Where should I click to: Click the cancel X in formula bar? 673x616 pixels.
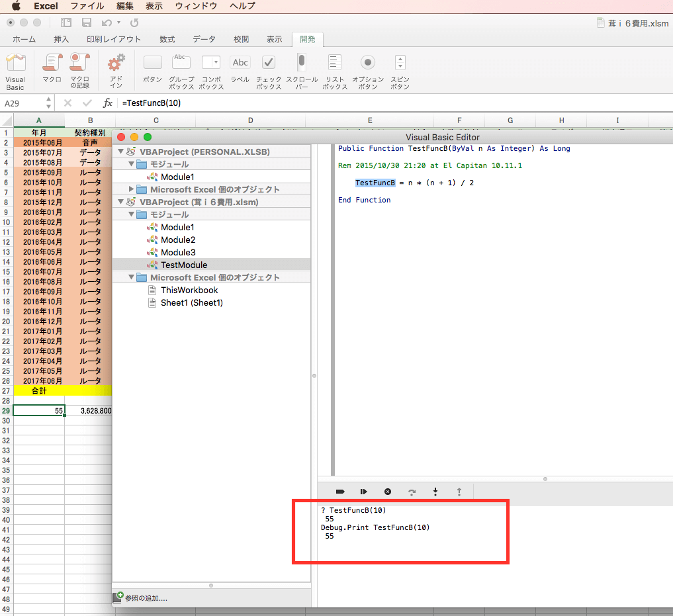pyautogui.click(x=67, y=103)
